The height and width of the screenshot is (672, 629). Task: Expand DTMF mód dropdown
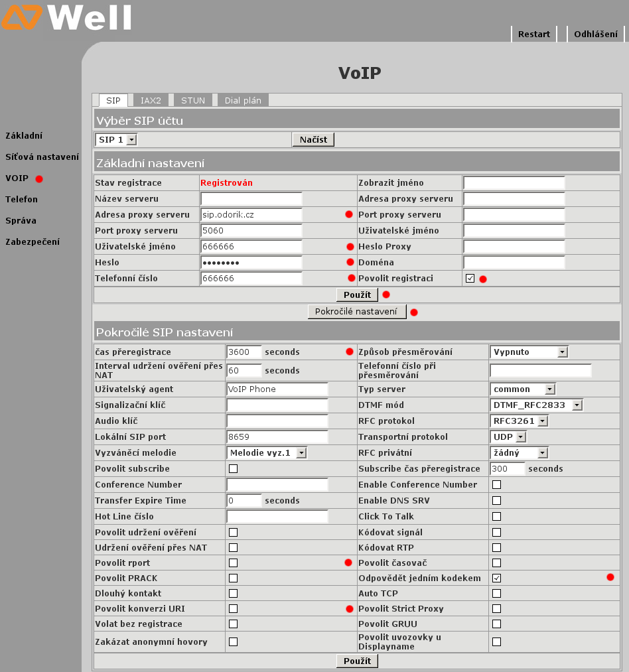[x=536, y=405]
